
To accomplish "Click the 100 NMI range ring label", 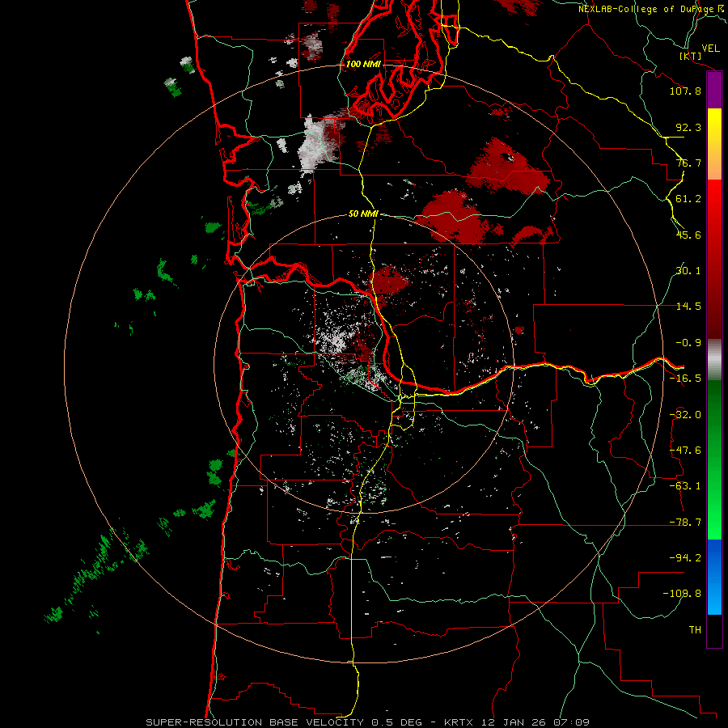I will (x=363, y=64).
